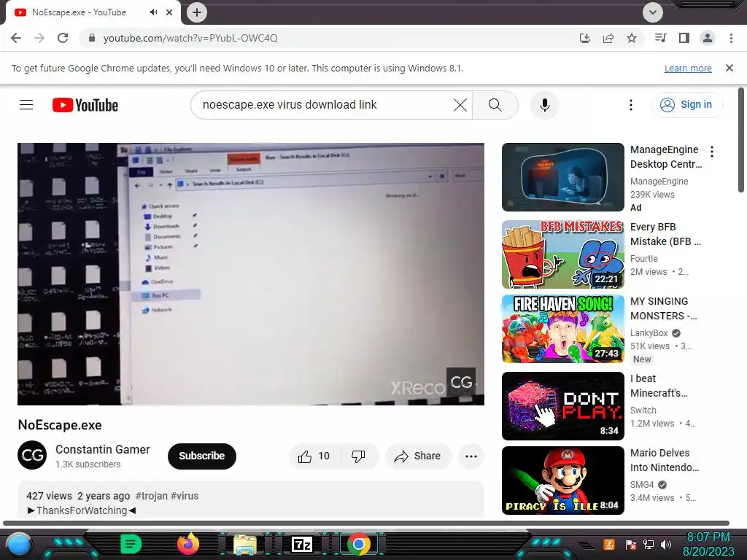Submit search with magnifier button
747x560 pixels.
(x=495, y=105)
